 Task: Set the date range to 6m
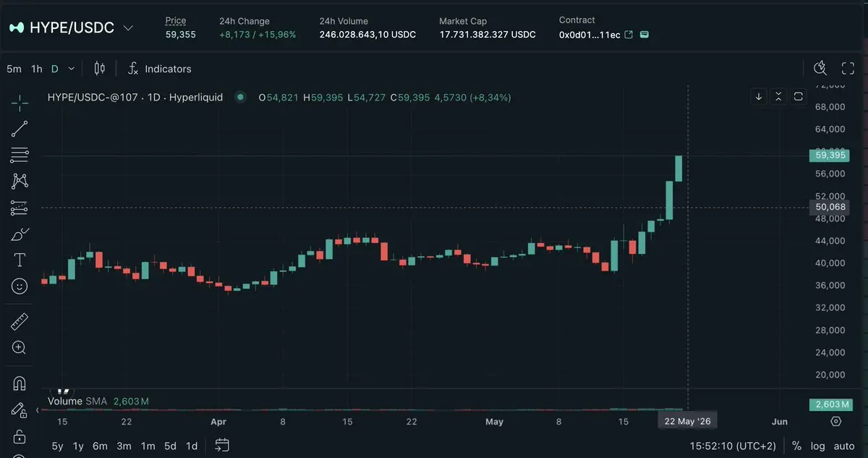[101, 446]
